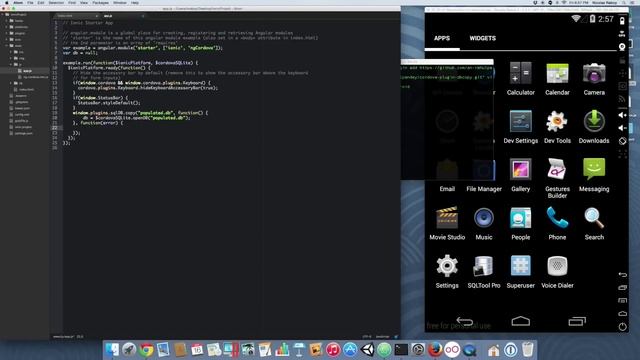
Task: Launch the Camera app in the emulator
Action: click(594, 79)
